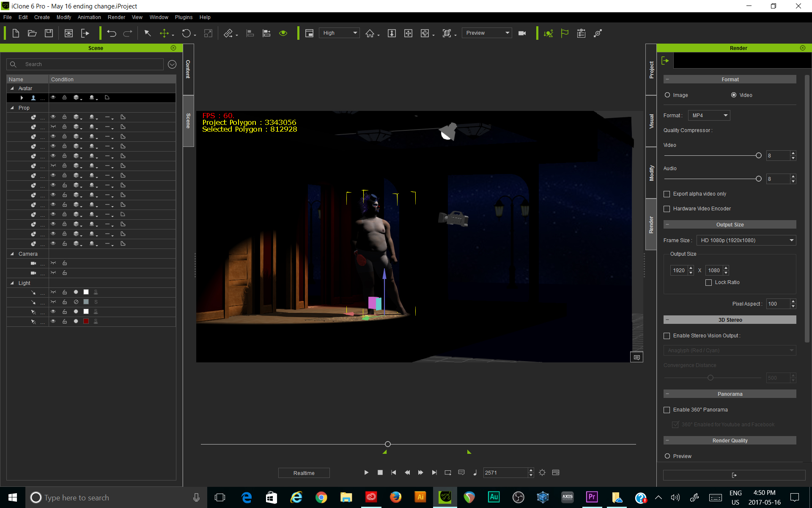Image resolution: width=812 pixels, height=508 pixels.
Task: Open the High quality dropdown in toolbar
Action: [x=340, y=33]
